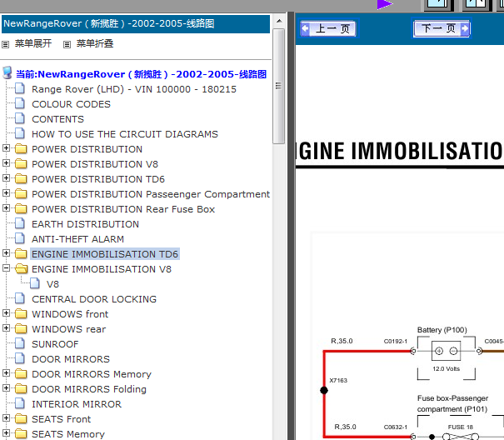504x440 pixels.
Task: Click the SEATS Front folder icon
Action: [x=21, y=419]
